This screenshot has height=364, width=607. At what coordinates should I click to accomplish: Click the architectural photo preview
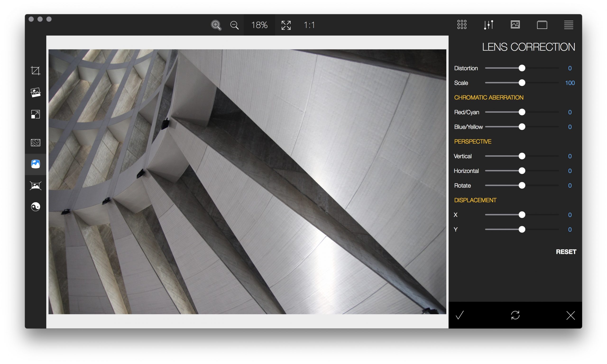click(247, 181)
